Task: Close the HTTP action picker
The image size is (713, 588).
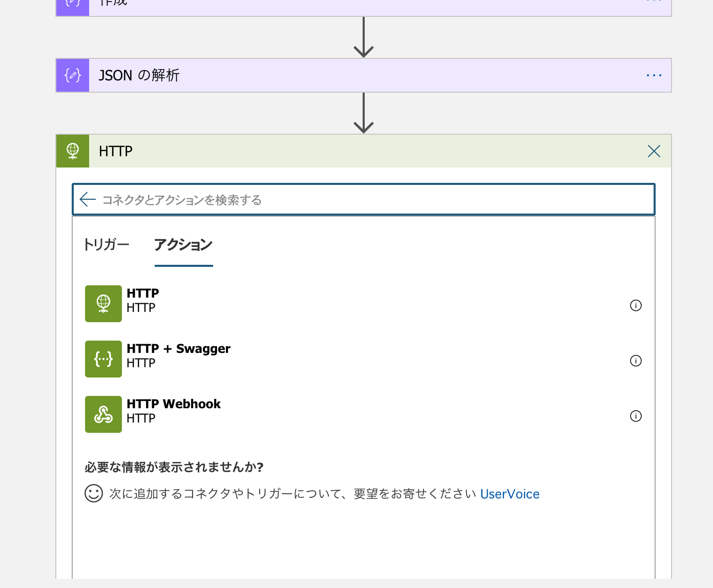Action: (654, 151)
